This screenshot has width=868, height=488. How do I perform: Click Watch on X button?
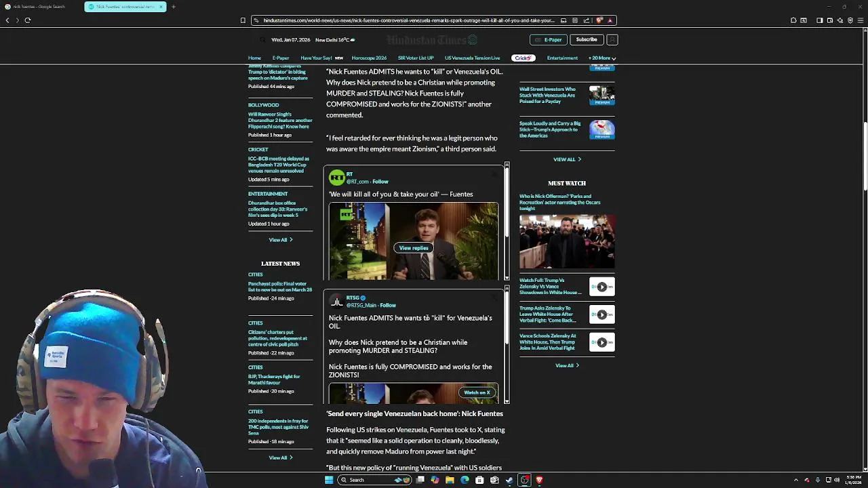(x=477, y=392)
